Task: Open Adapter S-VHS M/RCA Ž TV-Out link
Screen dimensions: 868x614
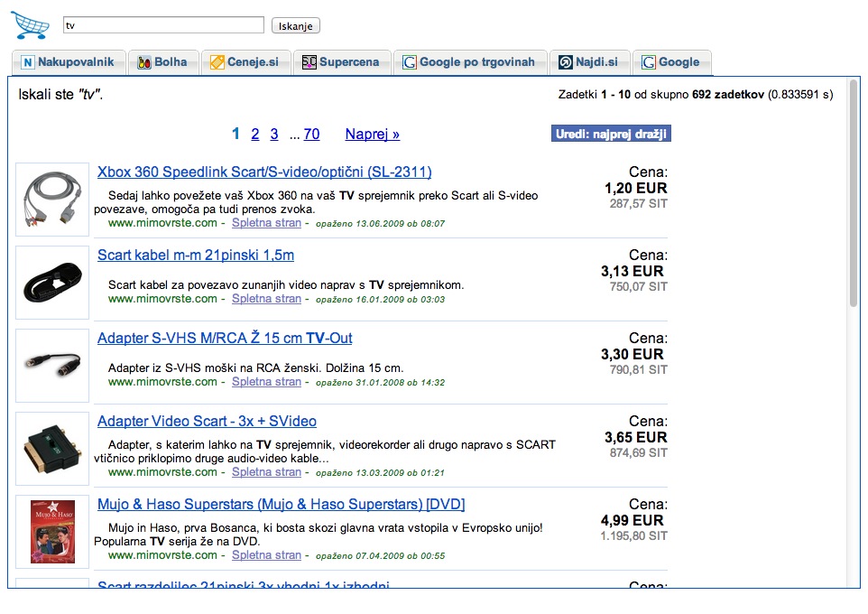Action: point(225,338)
